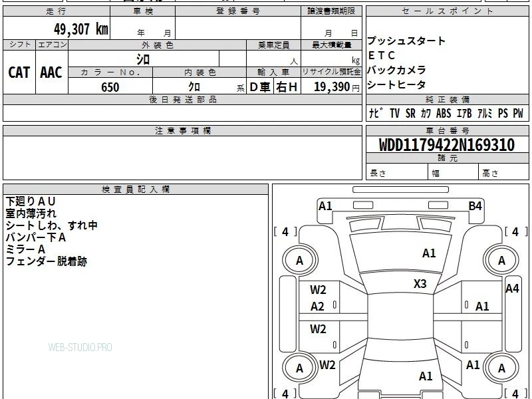The width and height of the screenshot is (532, 399).
Task: Click the 後日発送部品 section header
Action: click(182, 99)
